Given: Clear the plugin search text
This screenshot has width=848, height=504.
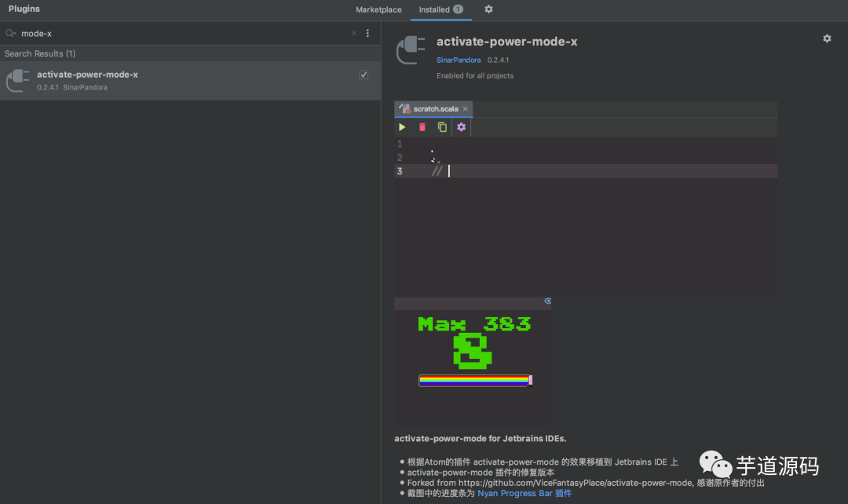Looking at the screenshot, I should click(353, 34).
